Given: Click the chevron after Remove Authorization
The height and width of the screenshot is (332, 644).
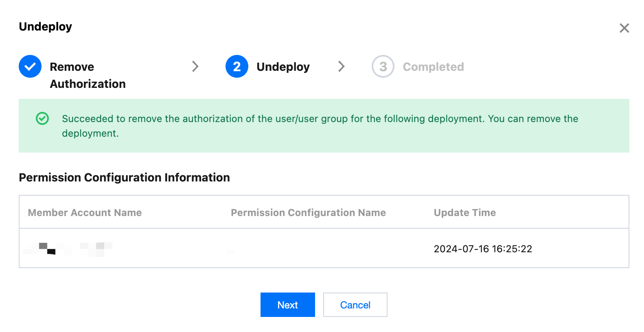Looking at the screenshot, I should [195, 66].
